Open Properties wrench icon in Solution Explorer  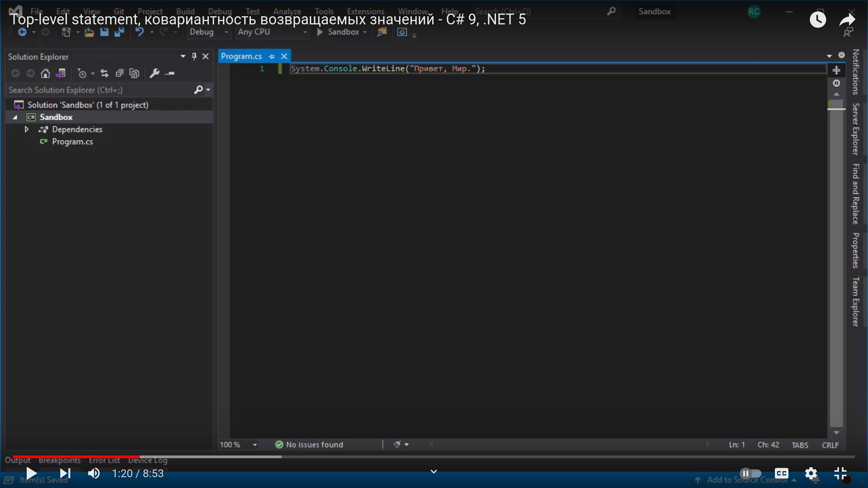coord(155,73)
